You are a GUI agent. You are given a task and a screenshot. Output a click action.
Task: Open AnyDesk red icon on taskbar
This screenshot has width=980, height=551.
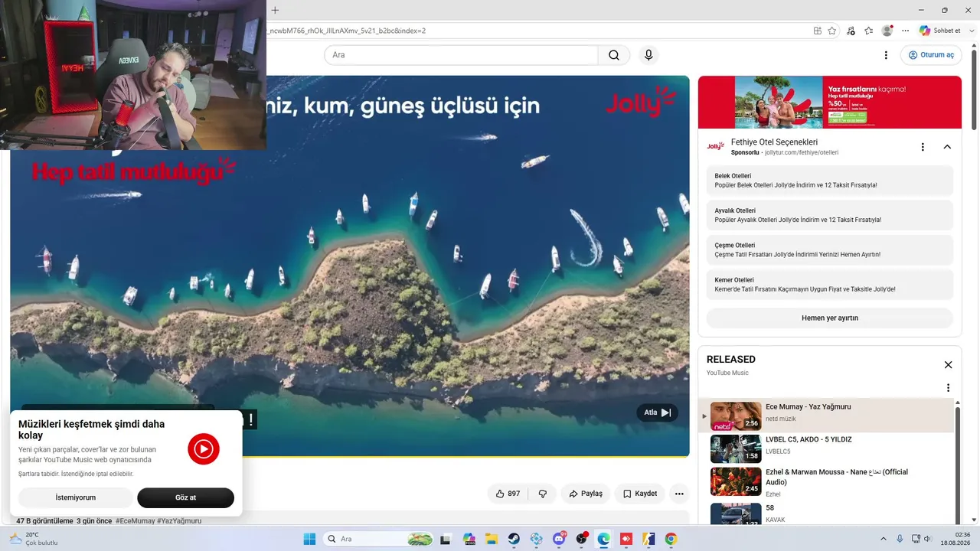pyautogui.click(x=626, y=539)
